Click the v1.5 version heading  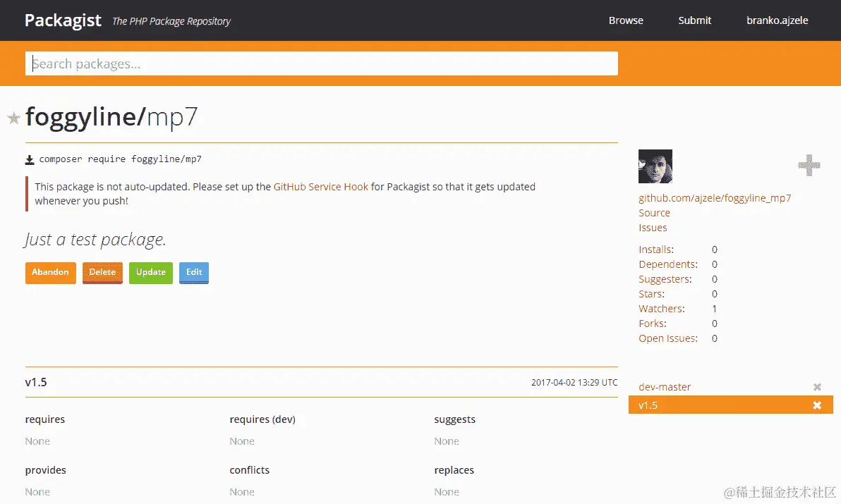[x=36, y=383]
